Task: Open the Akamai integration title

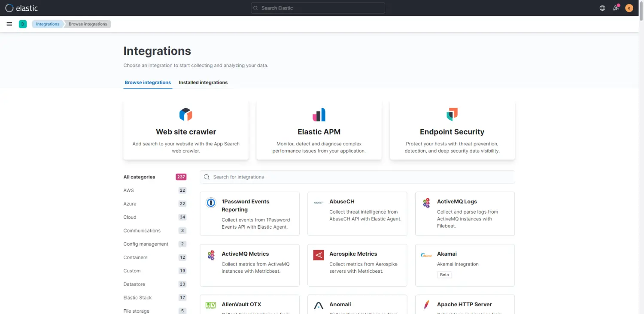Action: pos(447,254)
